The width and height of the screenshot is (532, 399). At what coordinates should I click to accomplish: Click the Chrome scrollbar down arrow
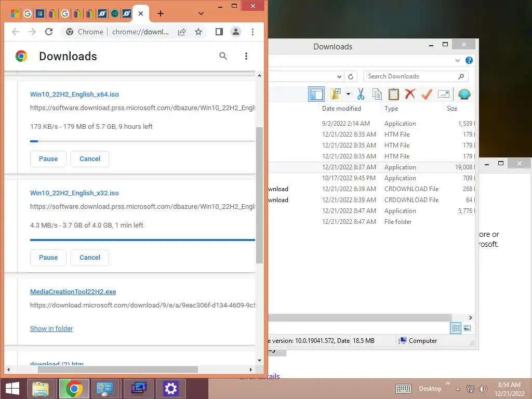pyautogui.click(x=260, y=361)
